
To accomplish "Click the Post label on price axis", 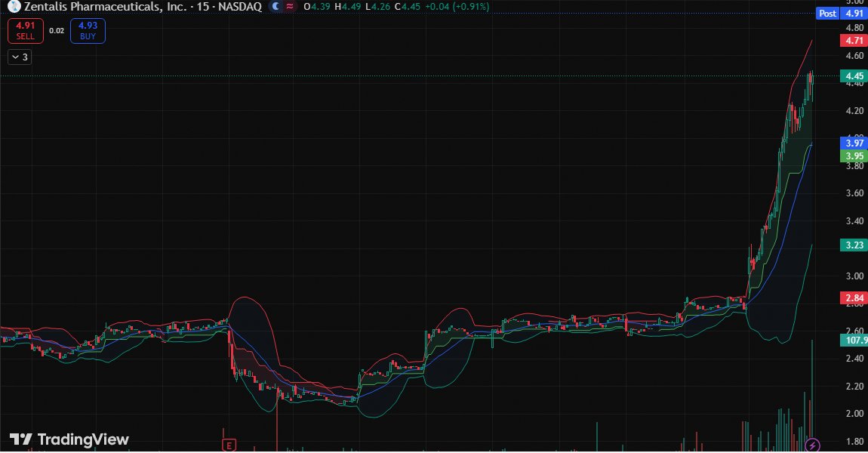I will 827,14.
